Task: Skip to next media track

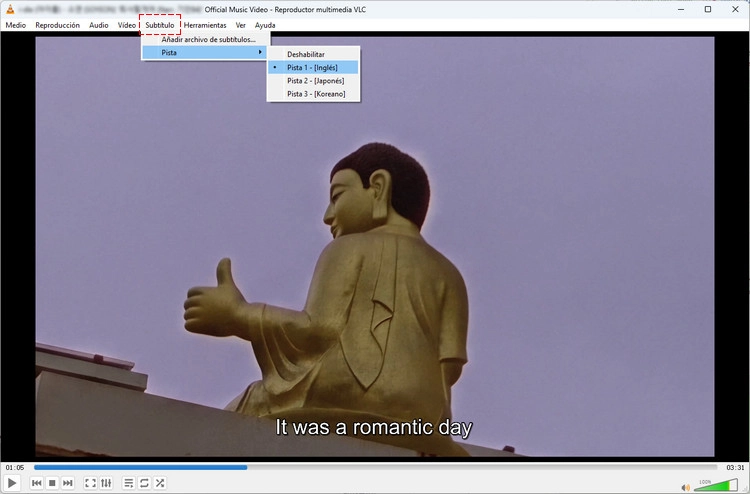Action: coord(68,483)
